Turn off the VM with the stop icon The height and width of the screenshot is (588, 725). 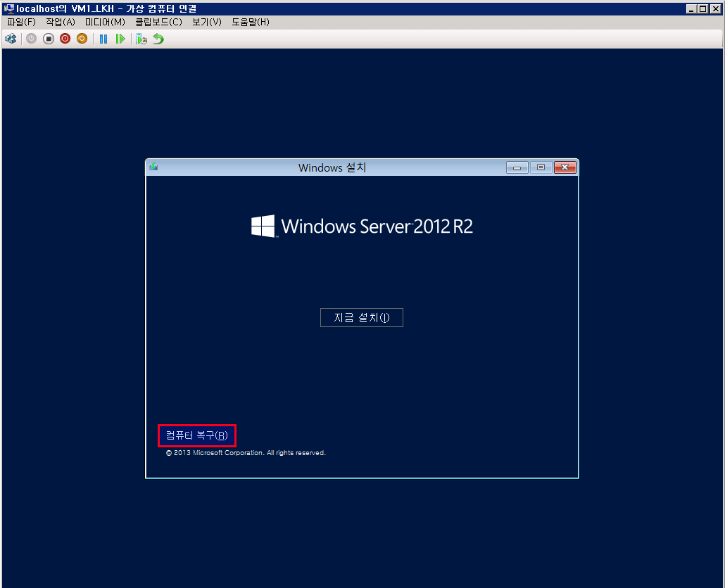tap(49, 39)
